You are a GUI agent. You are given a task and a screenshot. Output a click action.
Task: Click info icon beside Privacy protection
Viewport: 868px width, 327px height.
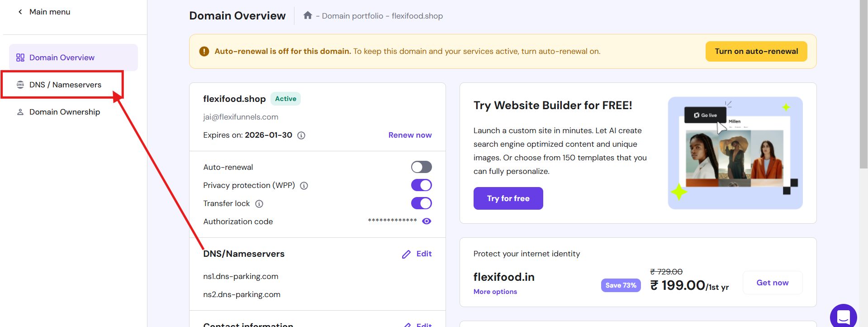(x=304, y=186)
